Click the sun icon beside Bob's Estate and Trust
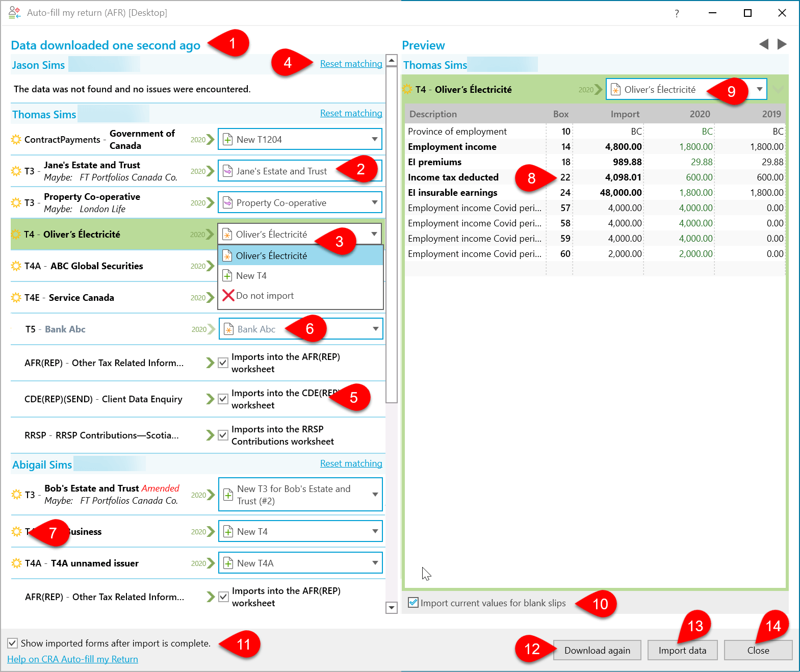800x672 pixels. click(16, 495)
